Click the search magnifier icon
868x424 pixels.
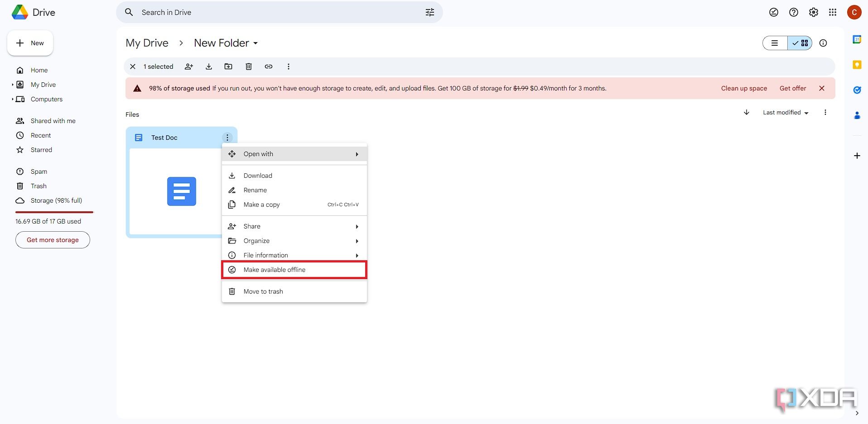tap(129, 12)
